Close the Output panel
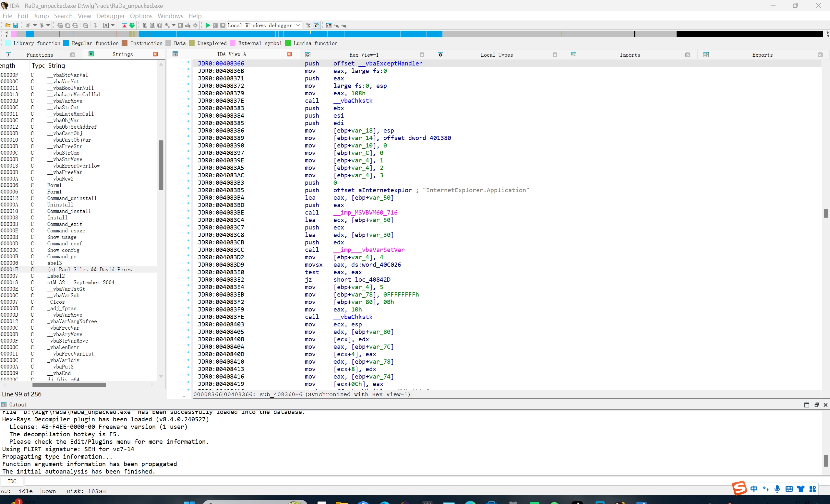Viewport: 830px width, 504px height. [825, 405]
